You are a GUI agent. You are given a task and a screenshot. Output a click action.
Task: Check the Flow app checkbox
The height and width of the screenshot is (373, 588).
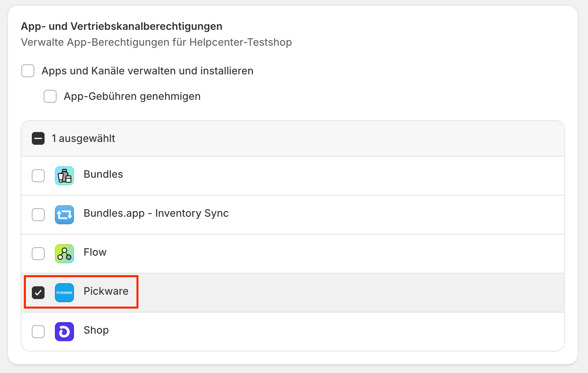(x=38, y=253)
